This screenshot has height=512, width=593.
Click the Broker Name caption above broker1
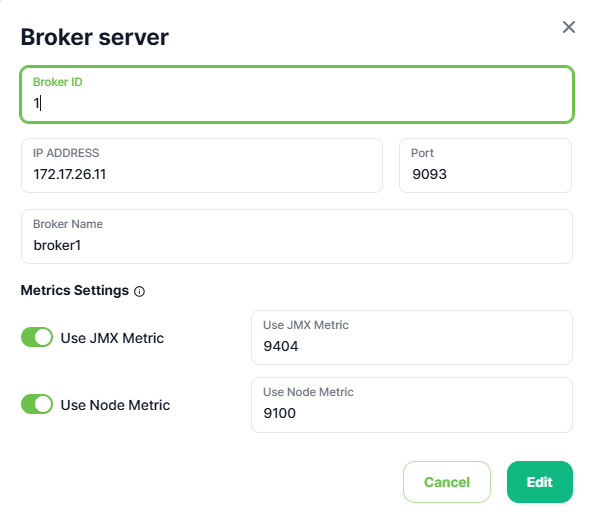(x=68, y=224)
